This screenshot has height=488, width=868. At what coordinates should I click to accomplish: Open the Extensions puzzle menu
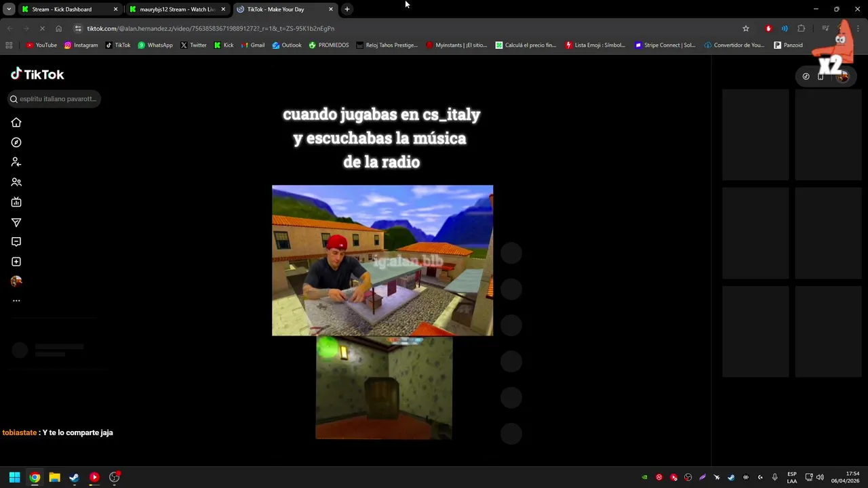[x=802, y=28]
